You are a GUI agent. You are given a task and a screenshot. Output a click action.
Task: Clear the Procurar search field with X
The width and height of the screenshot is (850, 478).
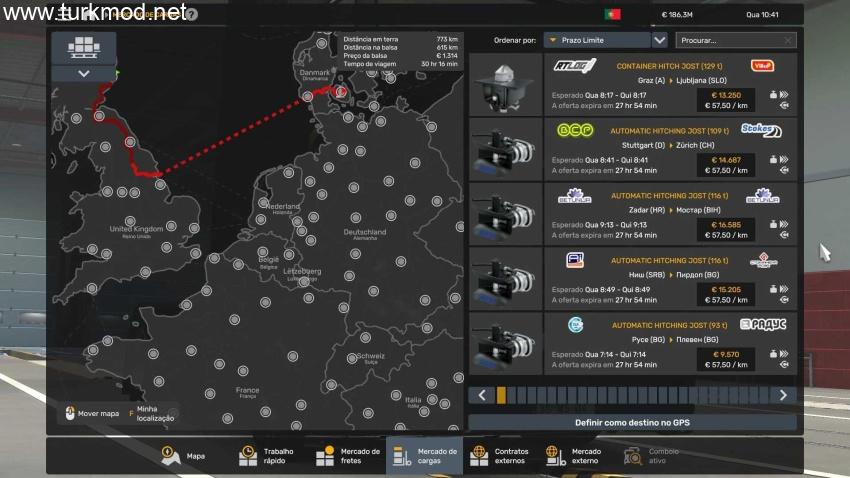788,40
